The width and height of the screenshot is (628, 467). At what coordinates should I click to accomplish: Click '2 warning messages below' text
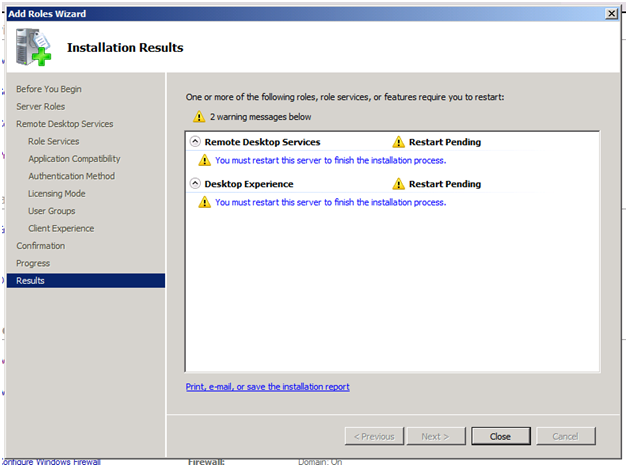(x=260, y=117)
